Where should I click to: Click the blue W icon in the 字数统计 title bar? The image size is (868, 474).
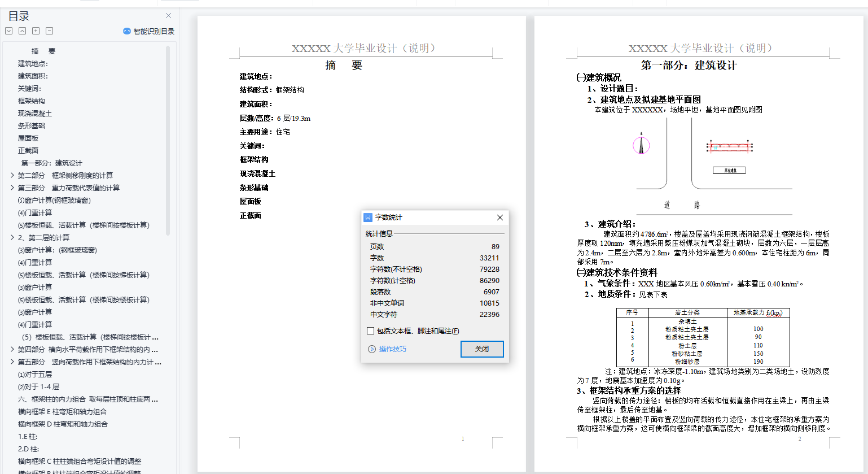pos(368,218)
